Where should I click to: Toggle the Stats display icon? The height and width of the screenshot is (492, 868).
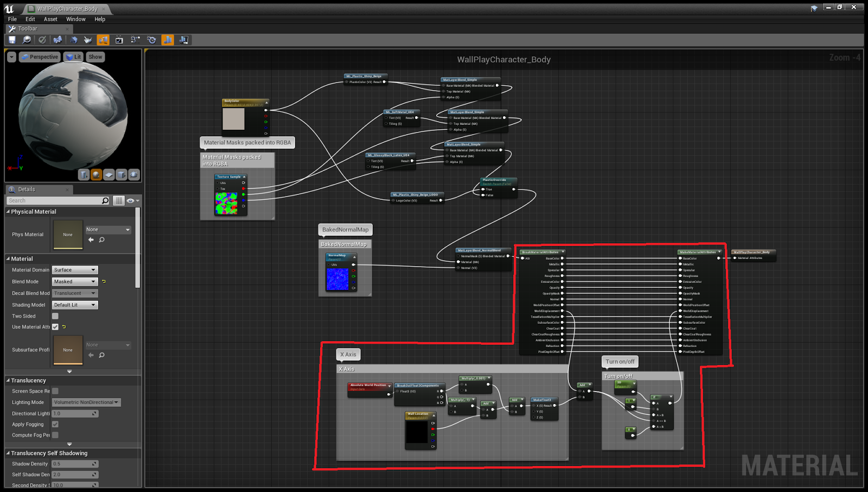click(x=168, y=40)
